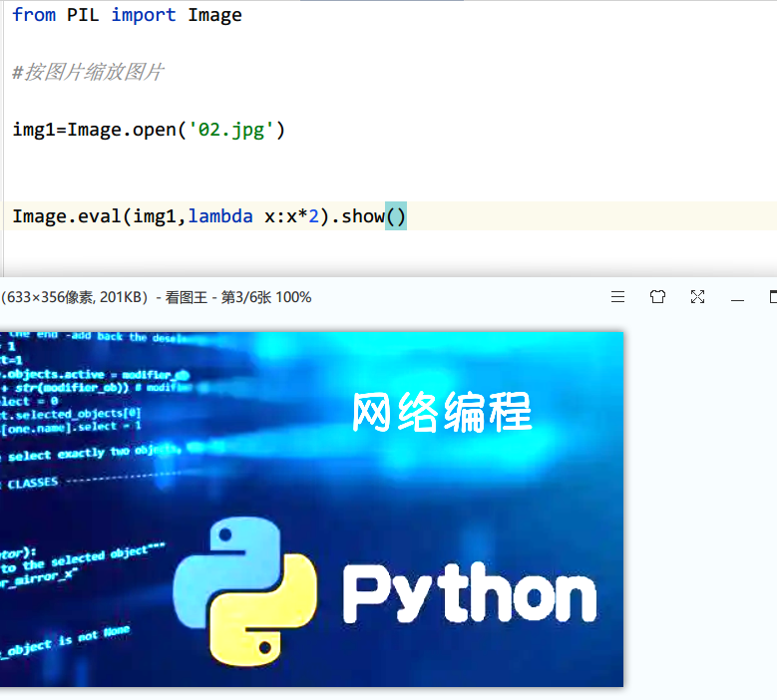Click 'img1=Image.open' in the code editor

(x=95, y=130)
